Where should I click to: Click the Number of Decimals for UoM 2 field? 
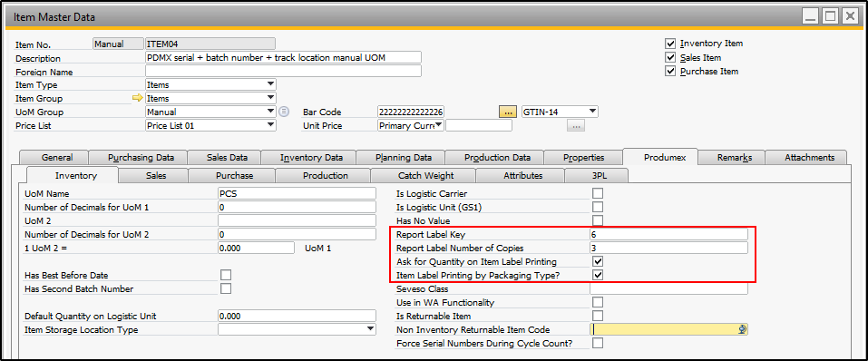(297, 234)
